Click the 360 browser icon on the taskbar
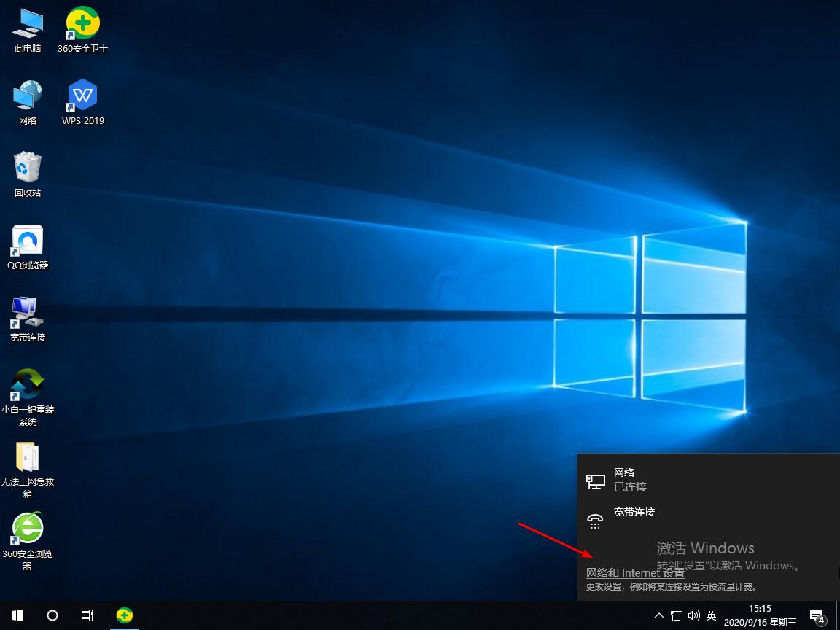This screenshot has height=630, width=840. coord(124,615)
